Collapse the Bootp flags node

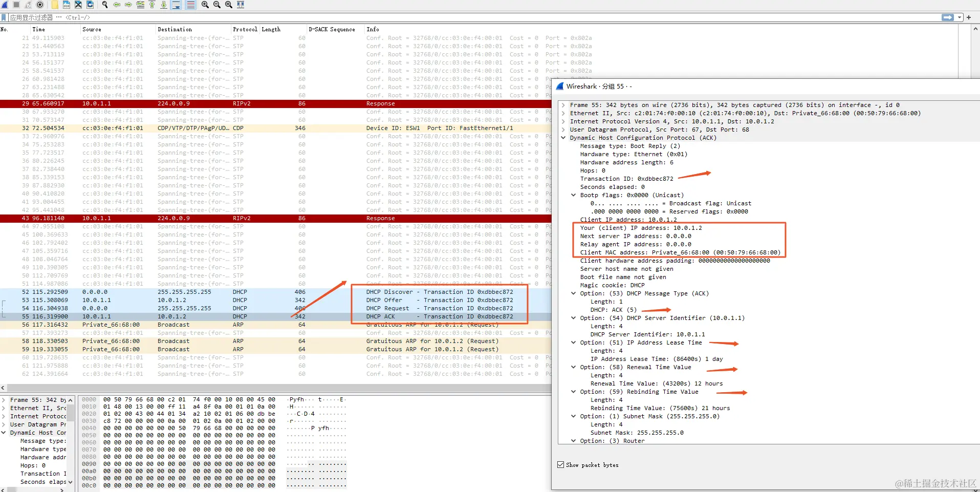tap(574, 195)
